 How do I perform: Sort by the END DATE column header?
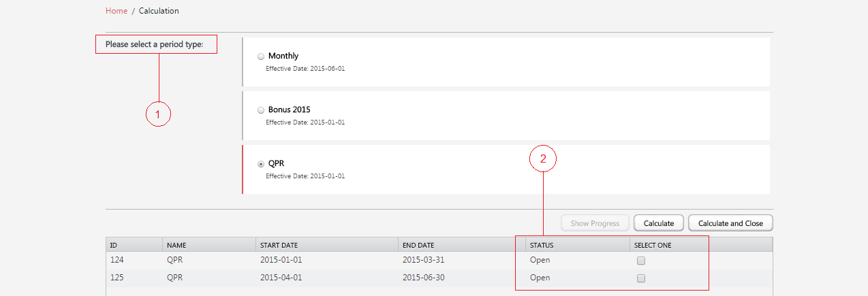462,245
